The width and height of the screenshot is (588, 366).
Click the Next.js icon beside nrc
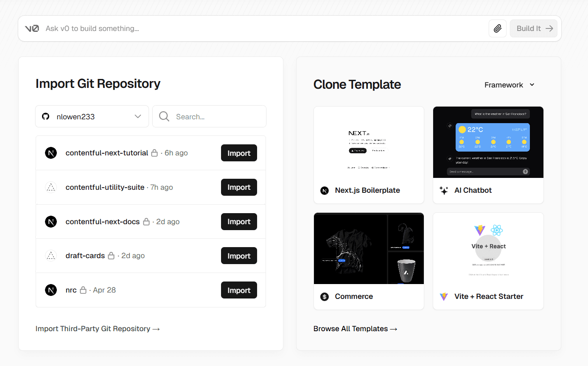[x=51, y=290]
